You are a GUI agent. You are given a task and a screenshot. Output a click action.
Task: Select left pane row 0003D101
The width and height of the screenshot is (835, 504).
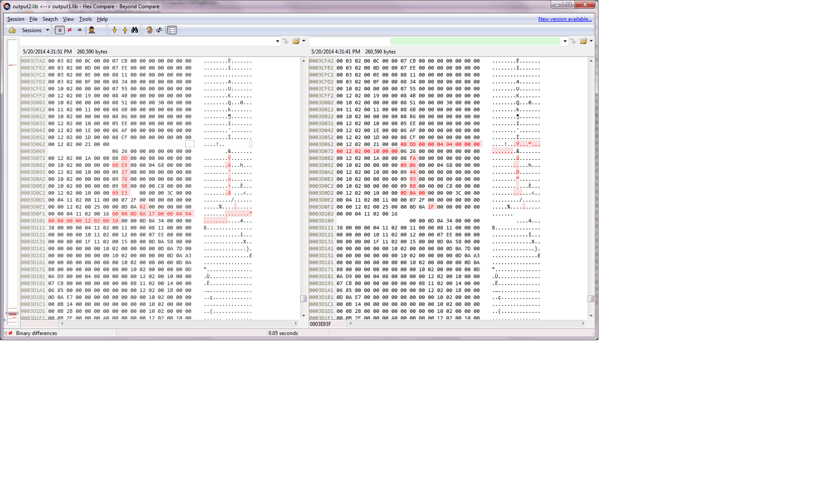pos(137,221)
